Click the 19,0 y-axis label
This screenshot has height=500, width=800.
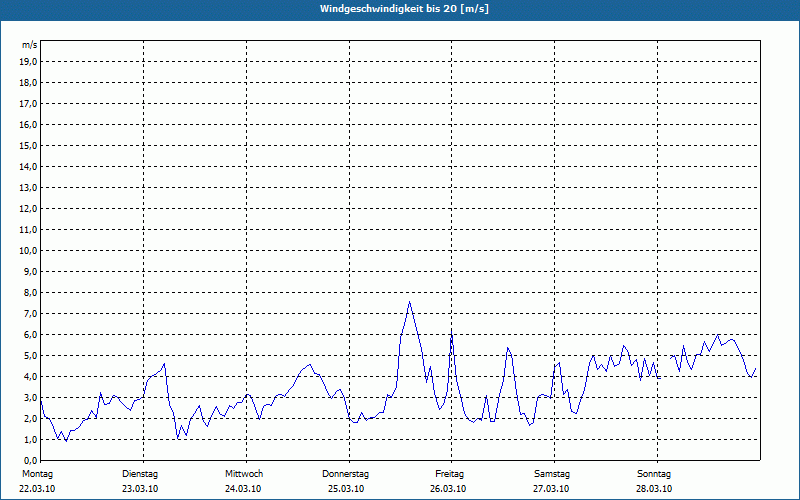[x=28, y=62]
